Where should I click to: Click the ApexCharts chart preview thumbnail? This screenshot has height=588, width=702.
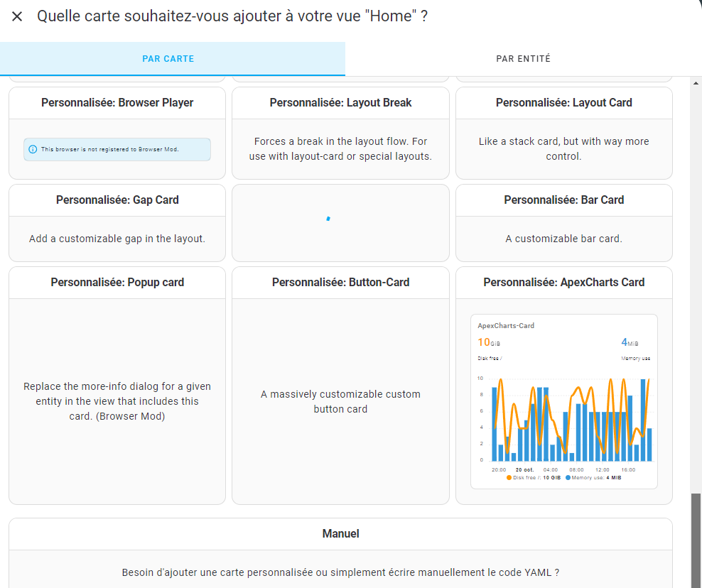pos(563,401)
